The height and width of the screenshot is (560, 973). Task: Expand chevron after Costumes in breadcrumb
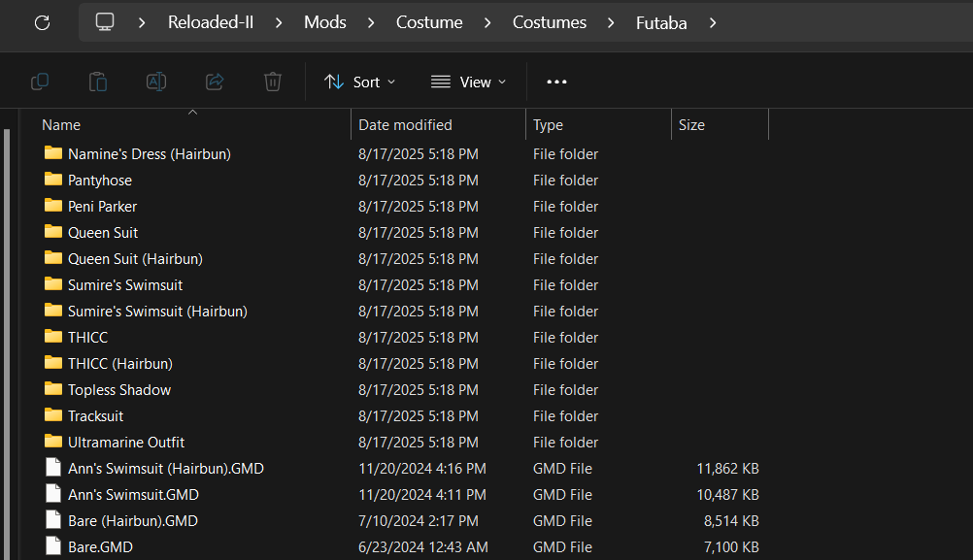pos(611,23)
